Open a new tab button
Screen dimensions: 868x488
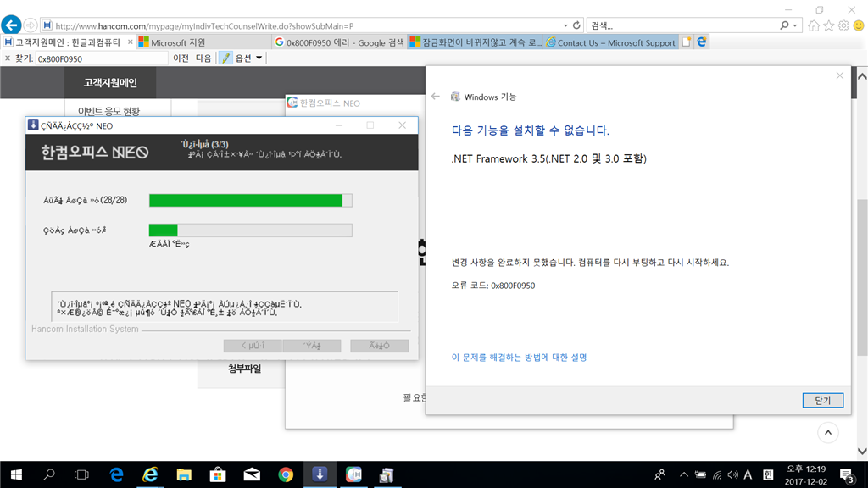tap(687, 42)
